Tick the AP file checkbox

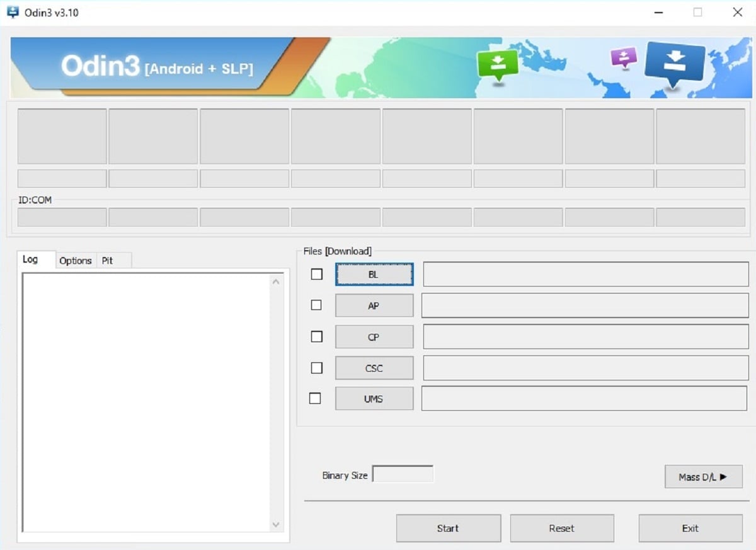pos(316,305)
